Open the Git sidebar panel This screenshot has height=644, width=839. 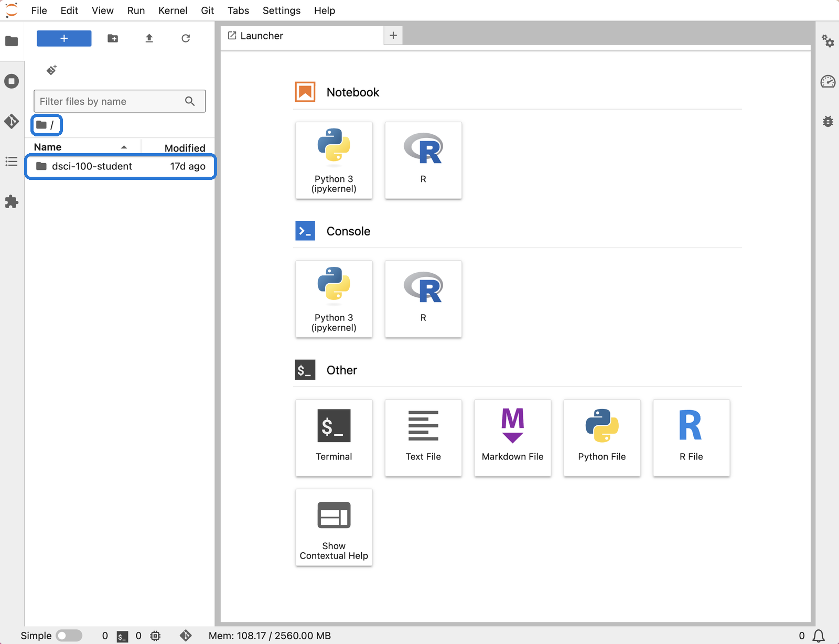tap(12, 121)
